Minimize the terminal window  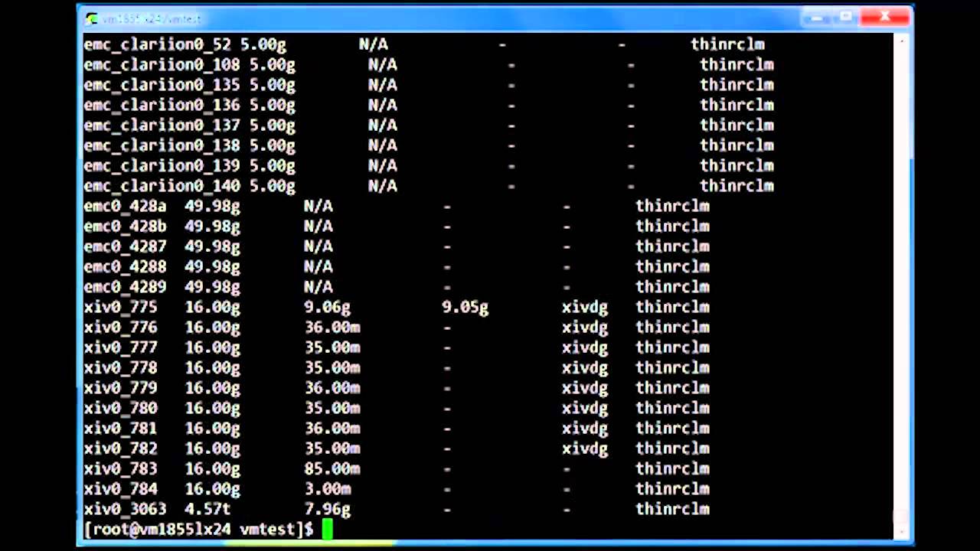tap(816, 17)
